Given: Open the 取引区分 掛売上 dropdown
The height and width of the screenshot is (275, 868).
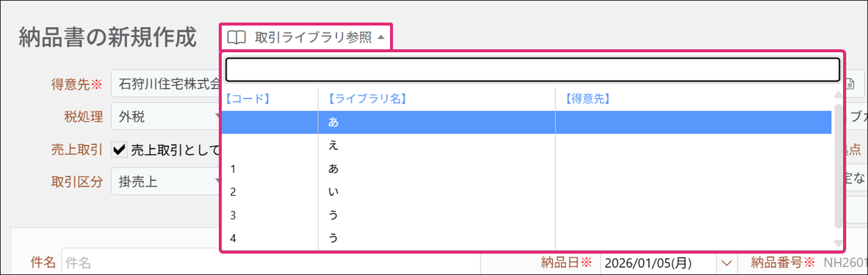Looking at the screenshot, I should pos(166,182).
